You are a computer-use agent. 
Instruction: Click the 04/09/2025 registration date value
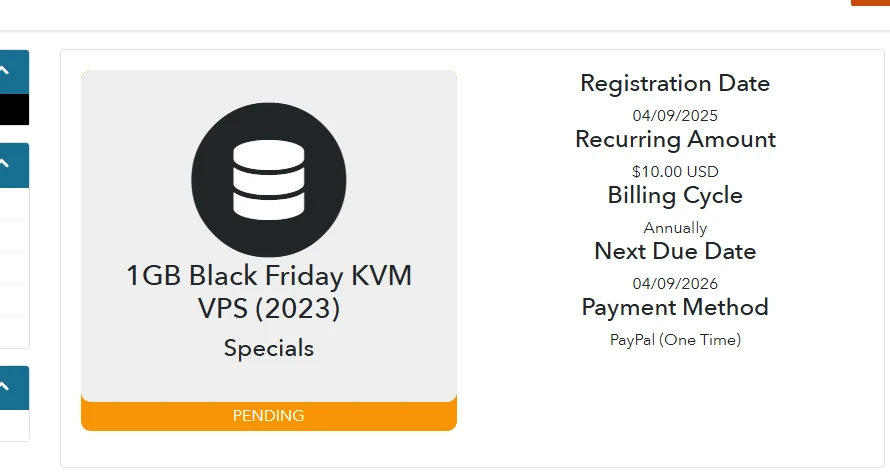pos(675,115)
